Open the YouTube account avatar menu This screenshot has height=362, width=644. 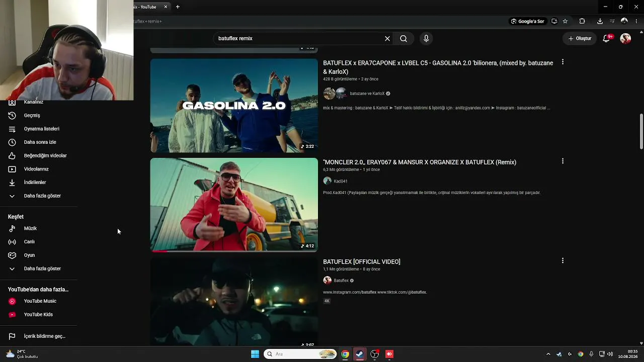(x=625, y=39)
